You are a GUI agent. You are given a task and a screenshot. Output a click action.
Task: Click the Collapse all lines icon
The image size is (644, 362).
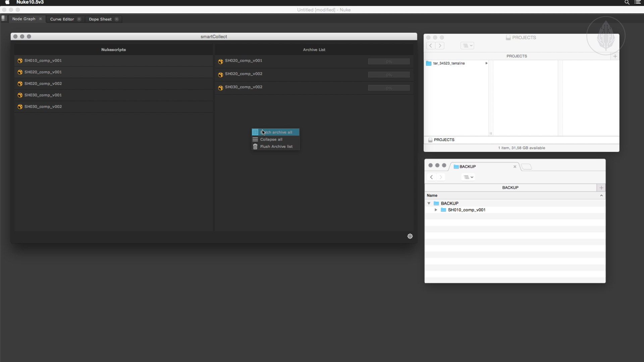[x=255, y=139]
